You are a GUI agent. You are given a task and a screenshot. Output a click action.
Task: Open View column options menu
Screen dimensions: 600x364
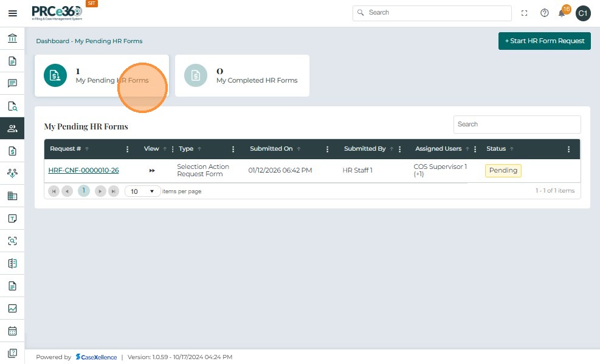coord(173,149)
